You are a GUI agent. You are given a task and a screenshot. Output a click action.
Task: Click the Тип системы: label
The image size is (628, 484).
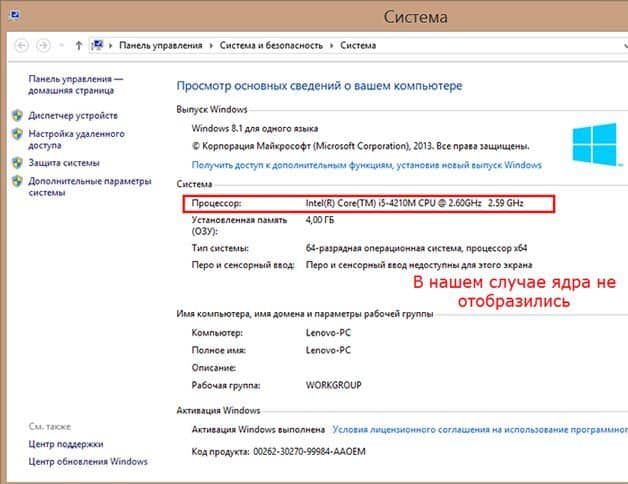click(220, 248)
